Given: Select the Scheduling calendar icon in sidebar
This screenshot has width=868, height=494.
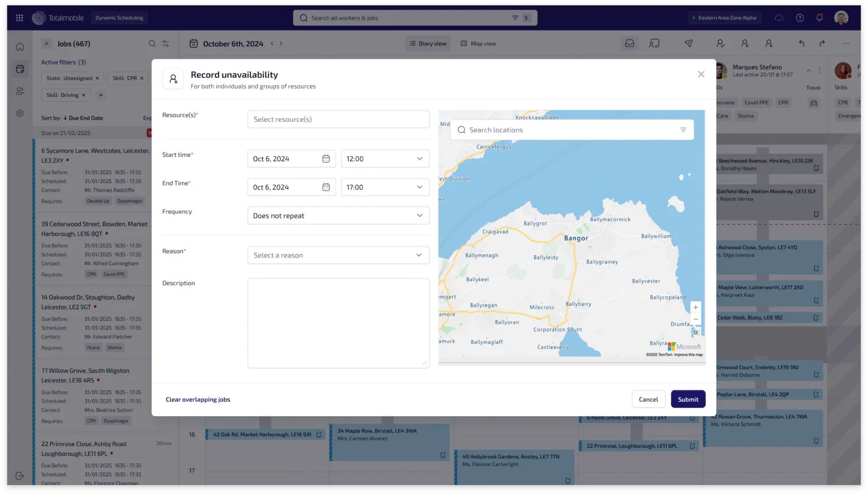Looking at the screenshot, I should pyautogui.click(x=19, y=68).
